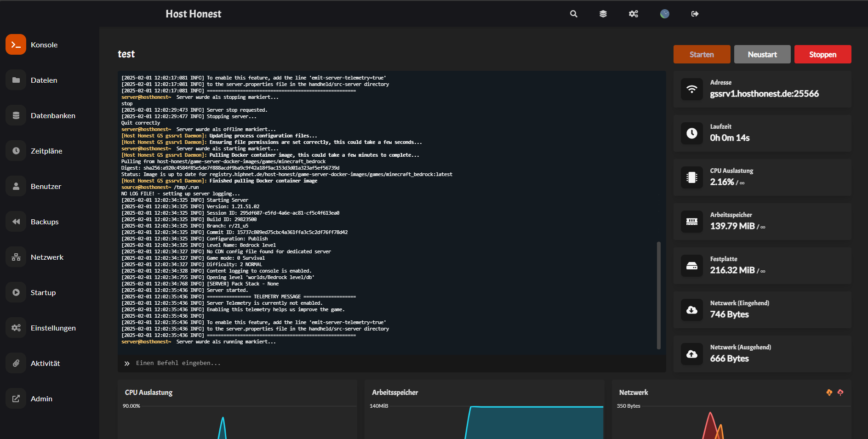Restart the server via the Neustart button
The image size is (868, 439).
pos(762,54)
